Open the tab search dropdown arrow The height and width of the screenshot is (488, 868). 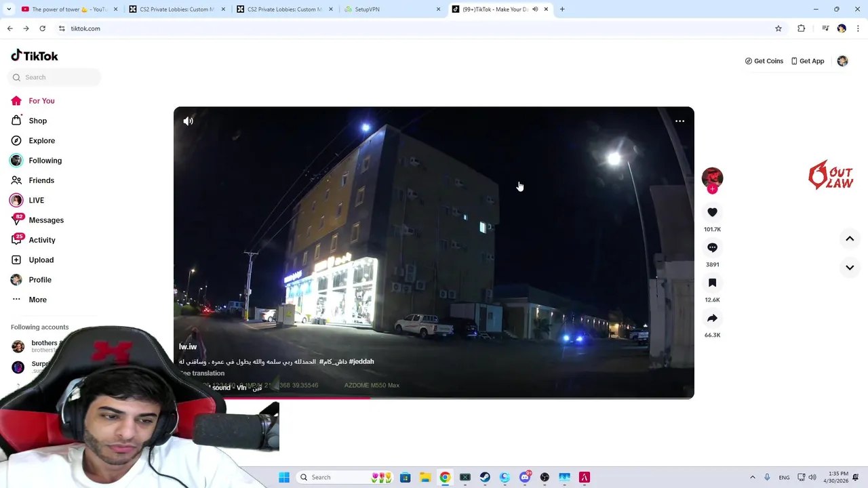(x=8, y=9)
